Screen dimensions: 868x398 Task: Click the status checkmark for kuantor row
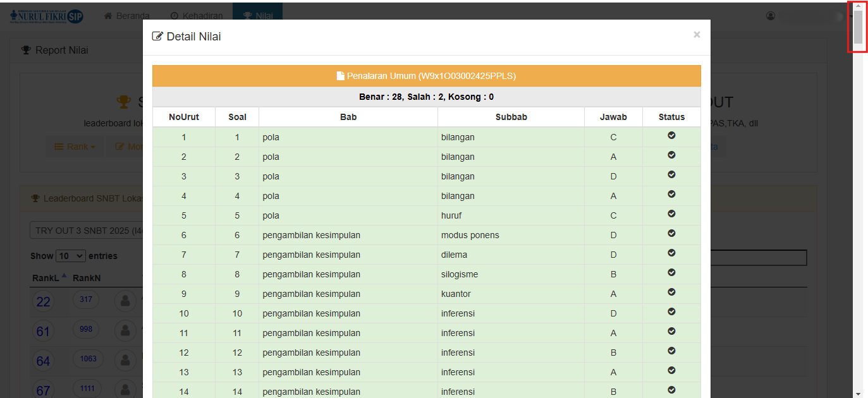(671, 292)
